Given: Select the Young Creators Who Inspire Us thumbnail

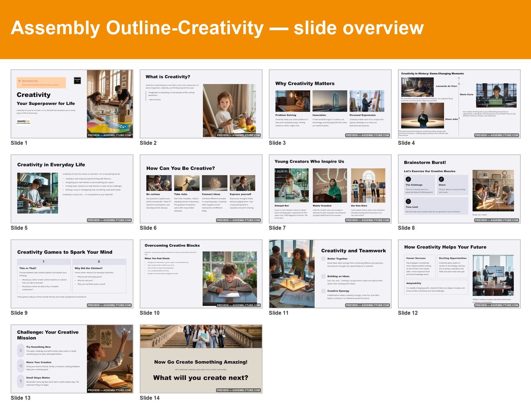Looking at the screenshot, I should pyautogui.click(x=330, y=189).
